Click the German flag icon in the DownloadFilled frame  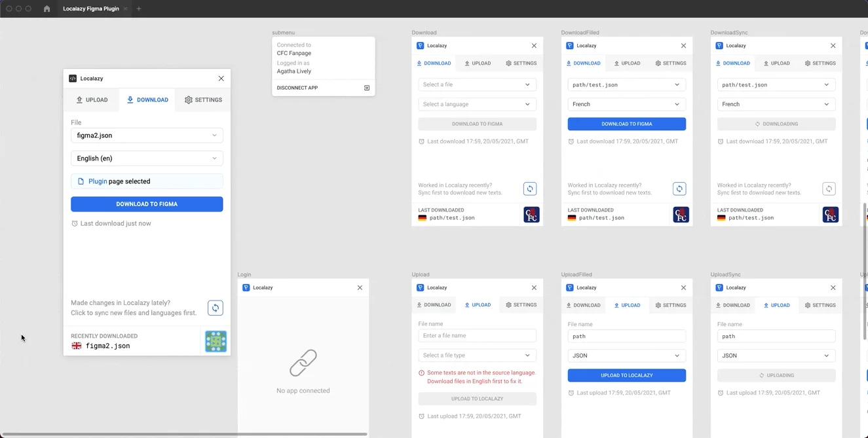pyautogui.click(x=572, y=218)
